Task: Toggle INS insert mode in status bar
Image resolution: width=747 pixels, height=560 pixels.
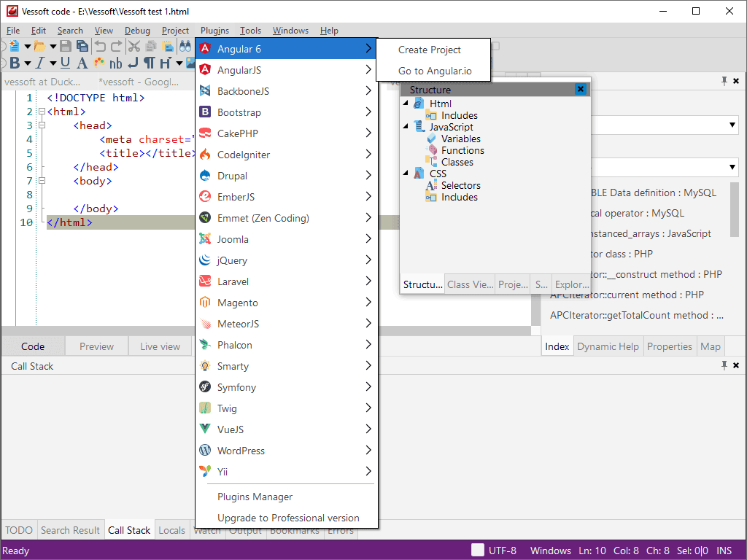Action: tap(724, 551)
